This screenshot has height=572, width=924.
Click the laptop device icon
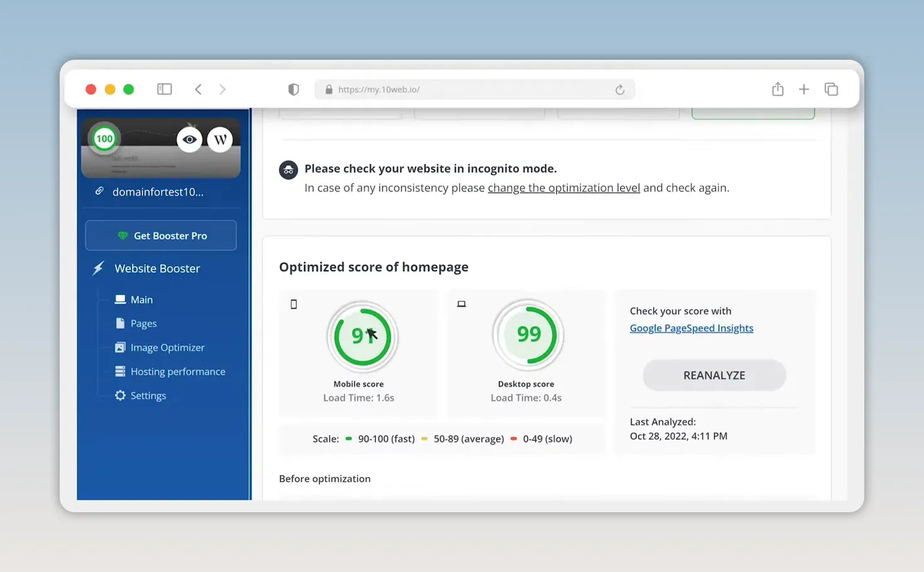(x=461, y=304)
